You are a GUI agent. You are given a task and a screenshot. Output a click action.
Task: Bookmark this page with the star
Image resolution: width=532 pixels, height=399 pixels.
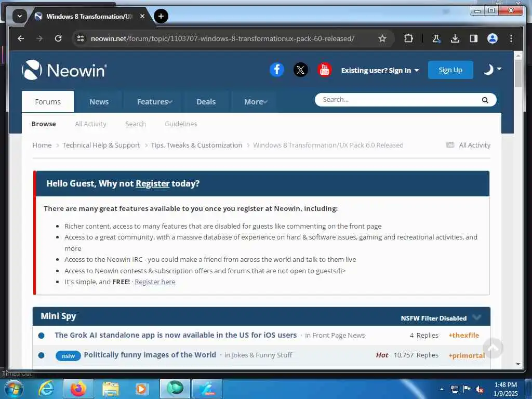(382, 38)
